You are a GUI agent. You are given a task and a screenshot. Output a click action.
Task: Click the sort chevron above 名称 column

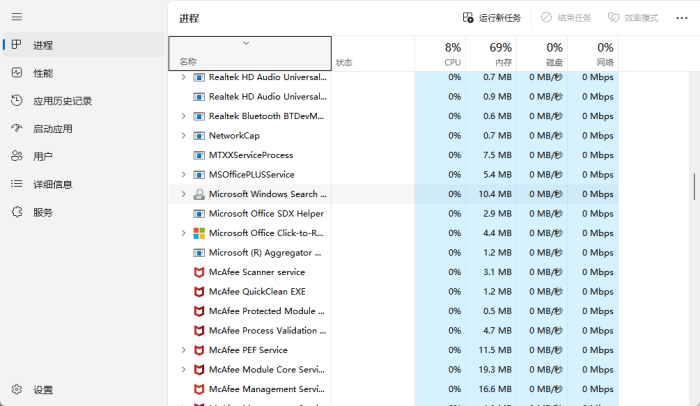(x=246, y=43)
